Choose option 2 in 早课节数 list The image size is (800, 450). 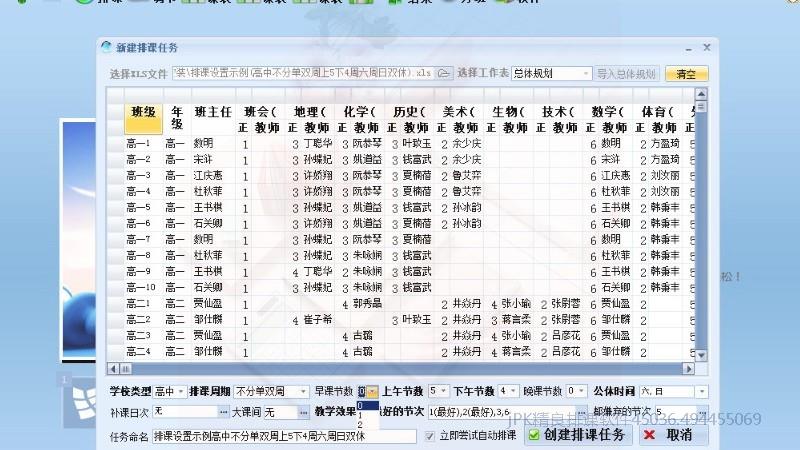tap(368, 424)
